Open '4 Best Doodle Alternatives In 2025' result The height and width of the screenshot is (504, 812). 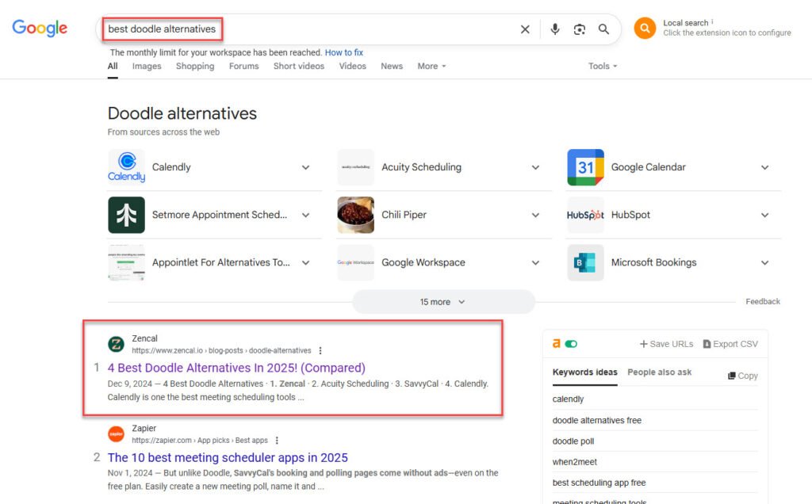coord(236,368)
